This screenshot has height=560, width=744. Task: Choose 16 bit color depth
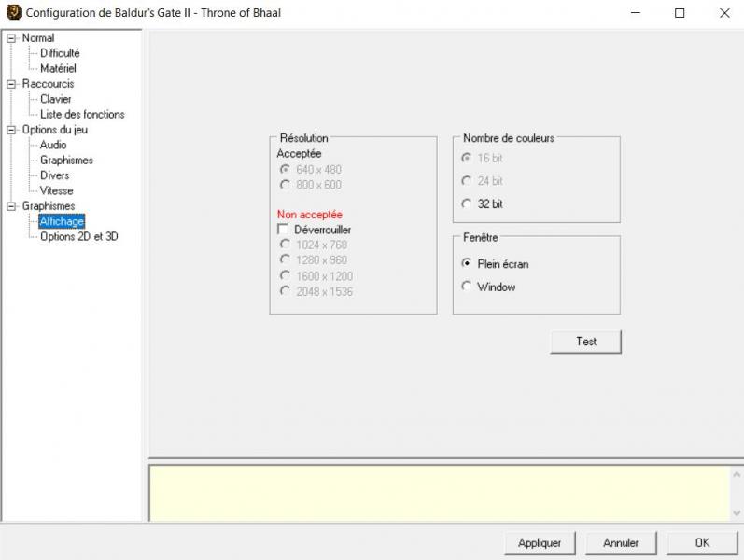pyautogui.click(x=483, y=158)
